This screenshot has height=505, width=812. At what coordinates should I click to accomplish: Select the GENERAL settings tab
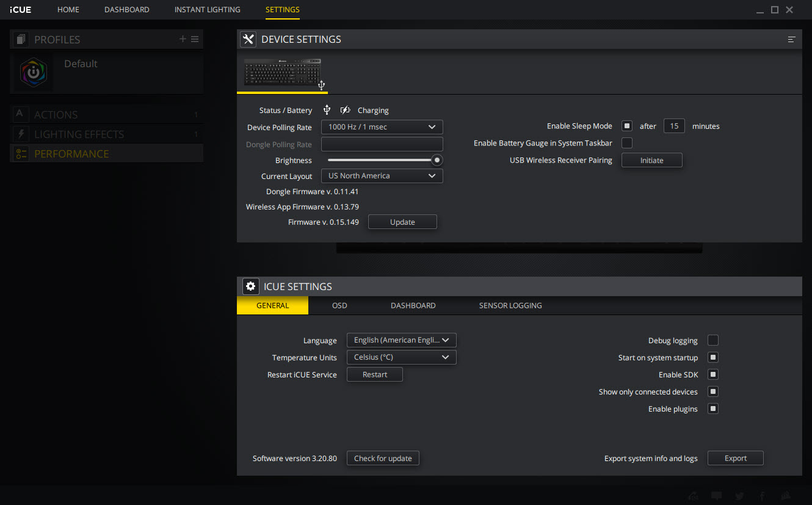273,305
